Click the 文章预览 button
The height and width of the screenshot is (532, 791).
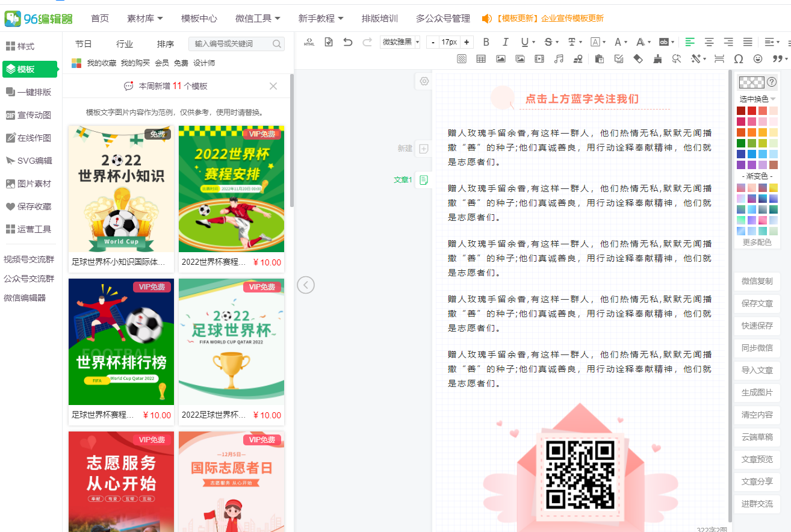click(757, 459)
